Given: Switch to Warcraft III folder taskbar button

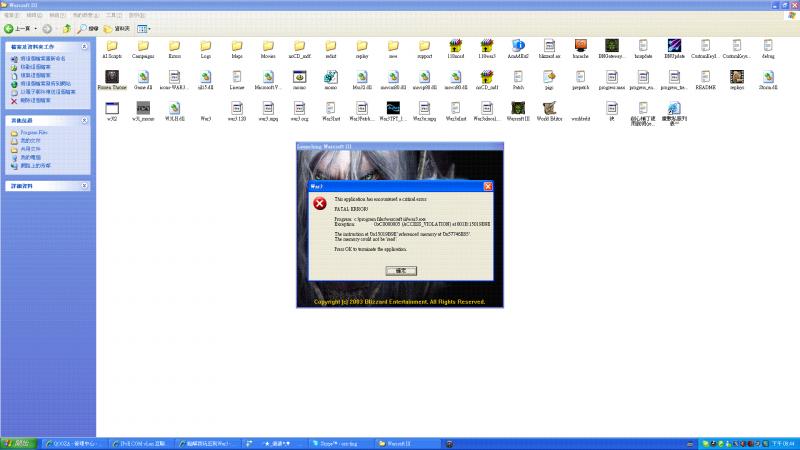Looking at the screenshot, I should (x=408, y=444).
